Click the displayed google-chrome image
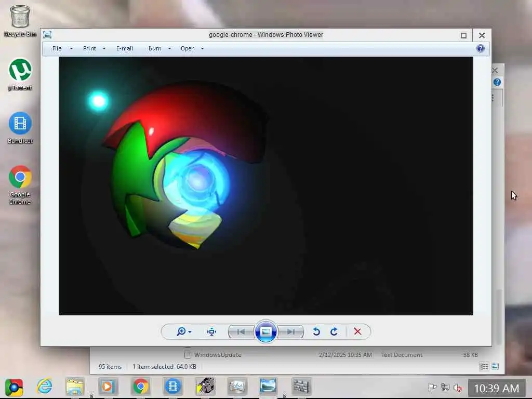The image size is (532, 399). point(265,186)
